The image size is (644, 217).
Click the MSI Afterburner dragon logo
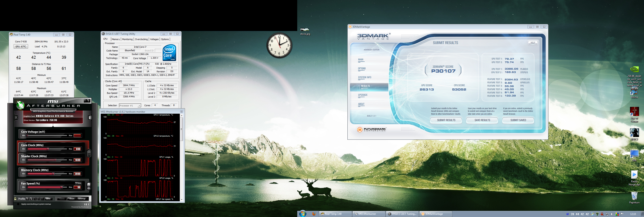click(x=20, y=105)
